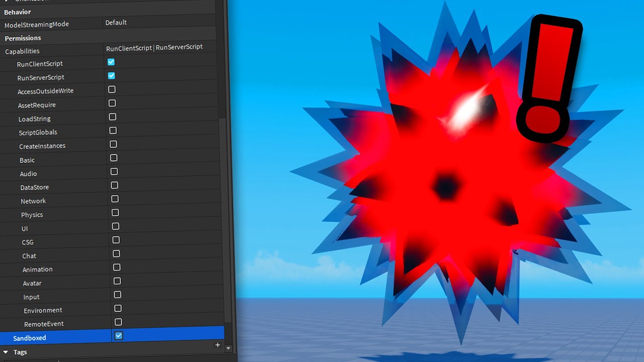
Task: Select the Network label
Action: coord(33,201)
